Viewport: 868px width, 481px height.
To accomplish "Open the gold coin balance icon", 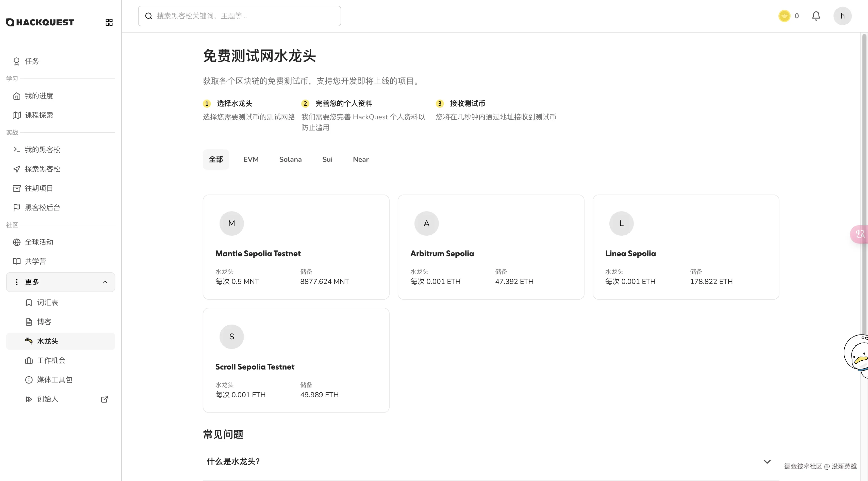I will point(784,16).
